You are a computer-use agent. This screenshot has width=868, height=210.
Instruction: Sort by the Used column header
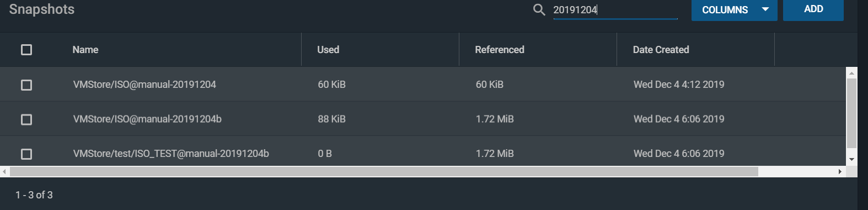[328, 50]
